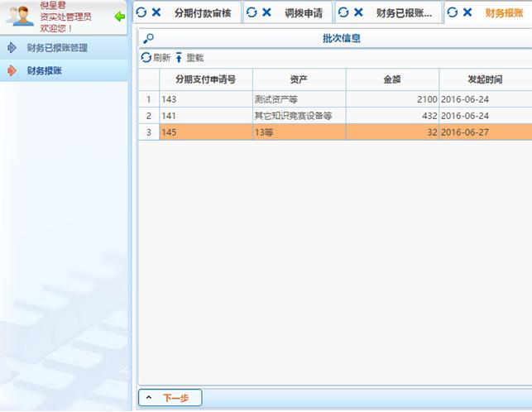532x412 pixels.
Task: Click the refresh icon on 财务报账 tab
Action: tap(453, 12)
